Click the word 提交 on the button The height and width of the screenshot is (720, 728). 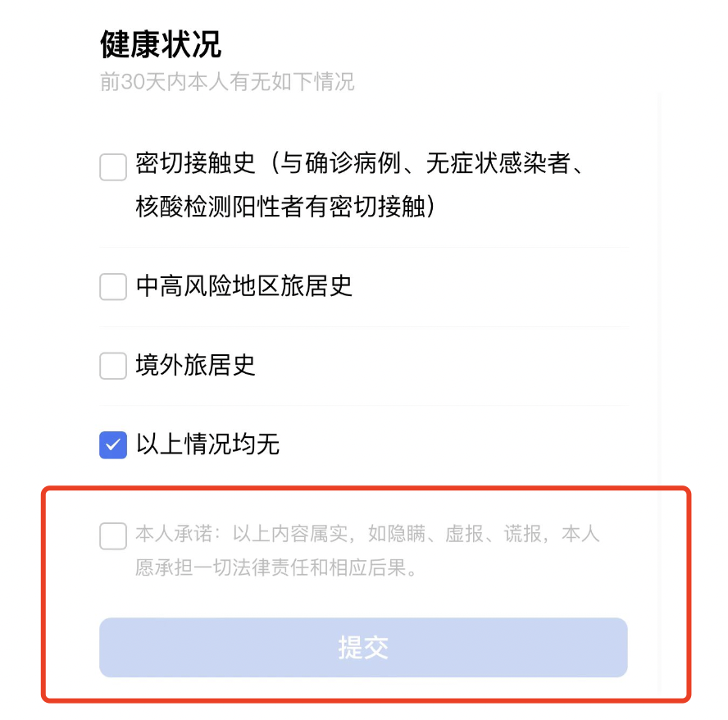click(x=363, y=648)
